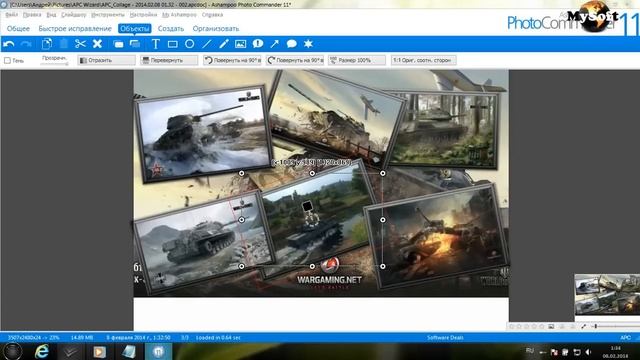Click rotate 90° clockwise button
Image resolution: width=640 pixels, height=360 pixels.
pos(295,60)
